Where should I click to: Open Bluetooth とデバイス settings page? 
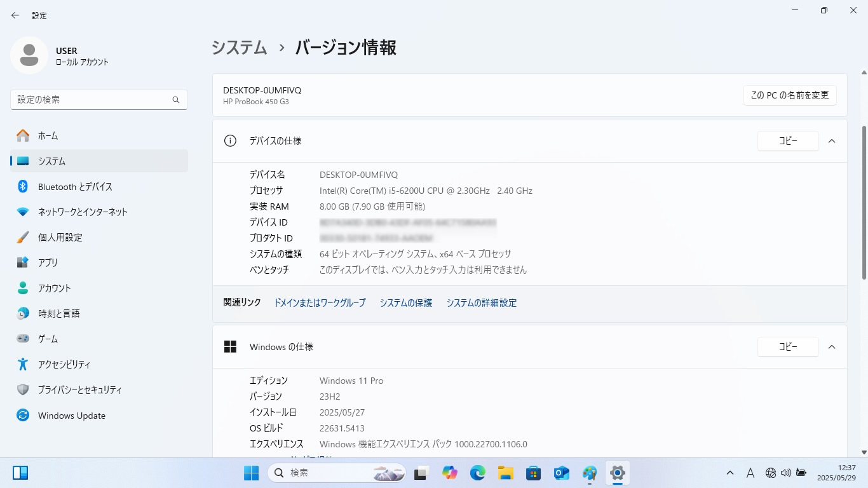[99, 186]
